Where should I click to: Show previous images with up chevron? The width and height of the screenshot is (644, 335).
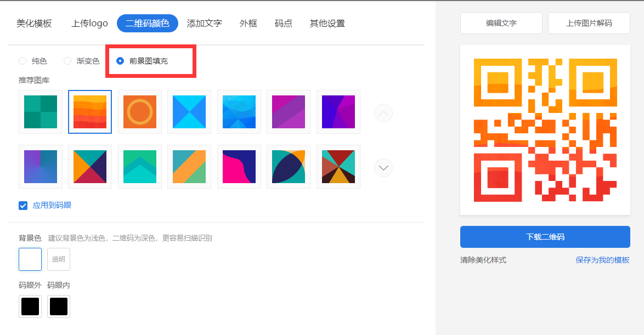pos(383,113)
